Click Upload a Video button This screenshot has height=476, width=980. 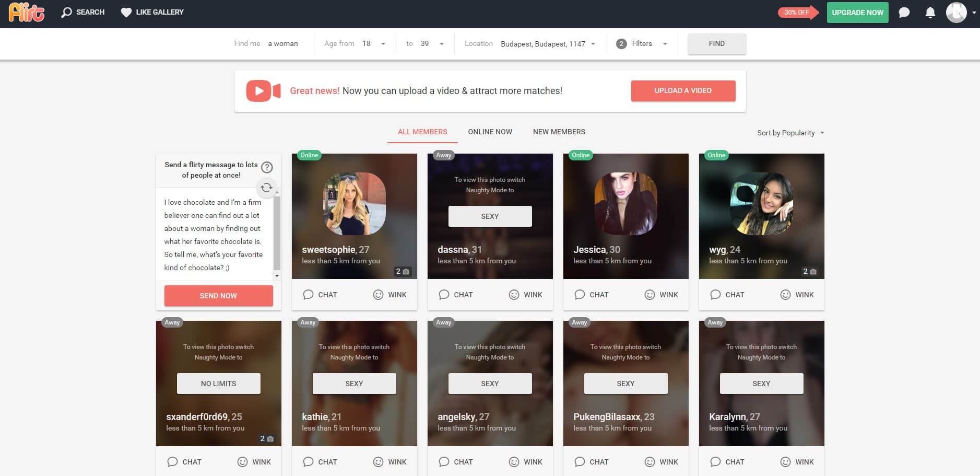(683, 91)
